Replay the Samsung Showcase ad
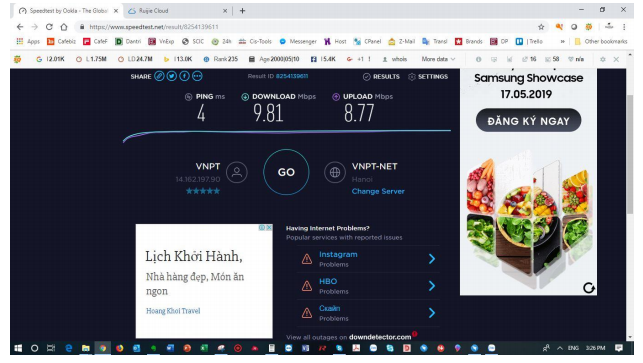Image resolution: width=643 pixels, height=363 pixels. pyautogui.click(x=589, y=288)
